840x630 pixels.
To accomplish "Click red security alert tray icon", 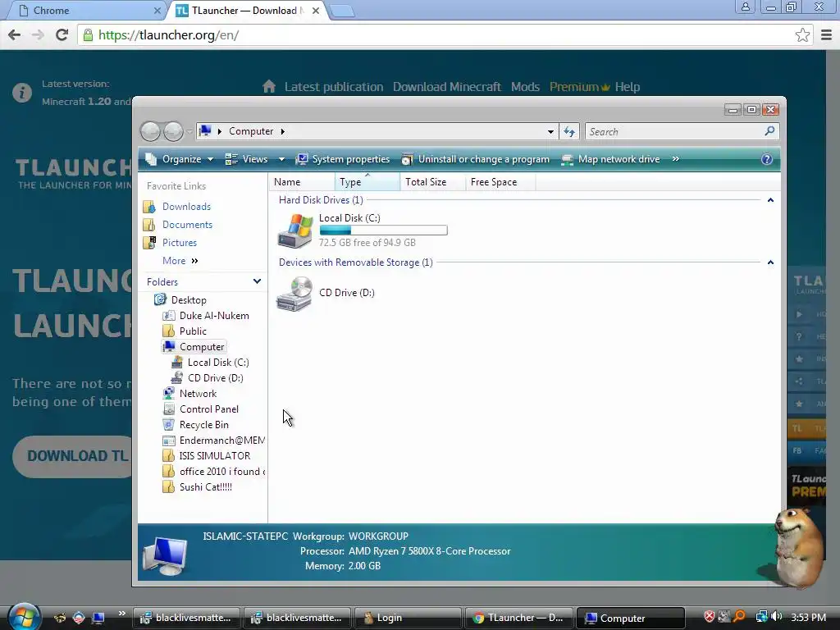I will coord(710,617).
